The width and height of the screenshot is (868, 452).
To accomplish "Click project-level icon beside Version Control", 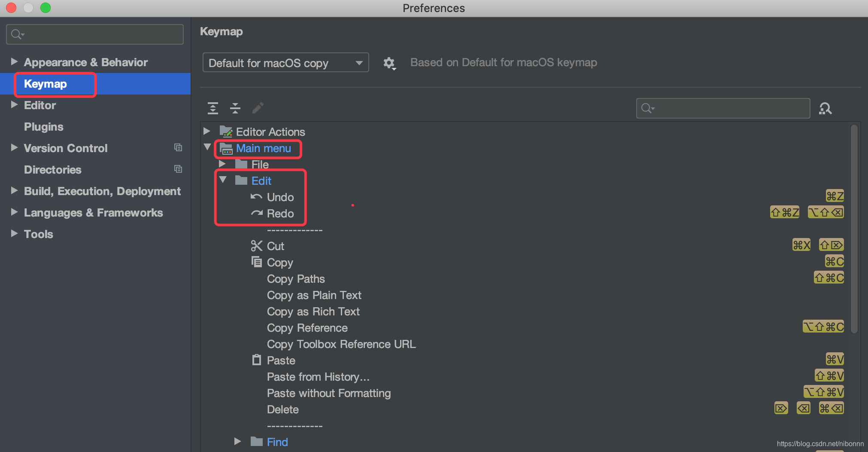I will coord(178,148).
